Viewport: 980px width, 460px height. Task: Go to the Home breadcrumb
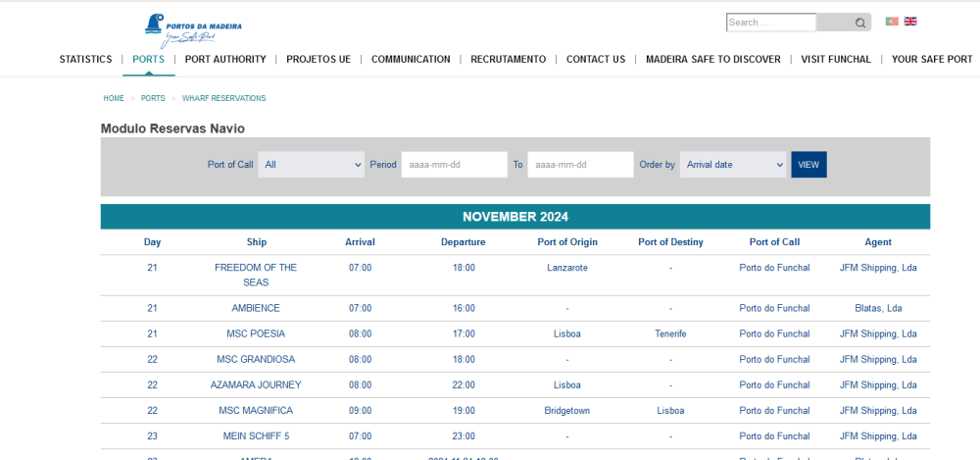coord(114,98)
